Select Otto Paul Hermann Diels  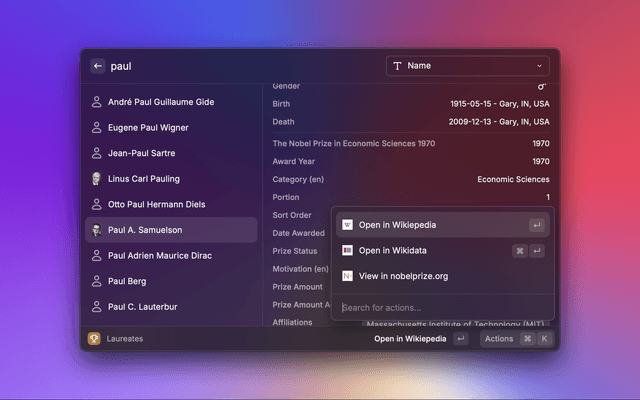click(156, 205)
